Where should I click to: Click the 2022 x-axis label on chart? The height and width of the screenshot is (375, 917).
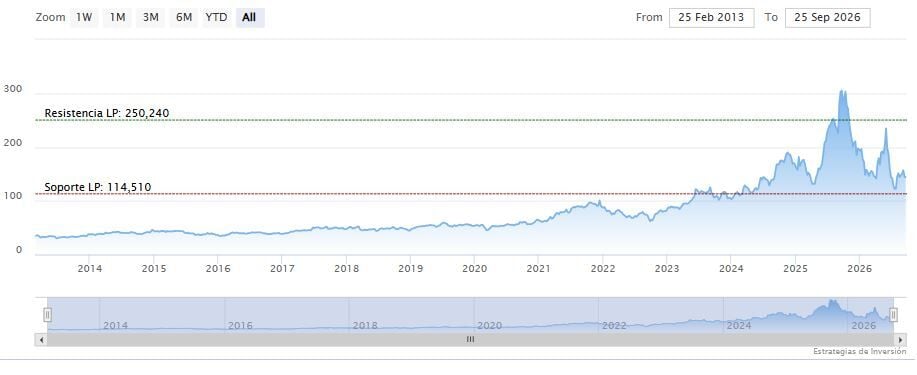click(603, 269)
